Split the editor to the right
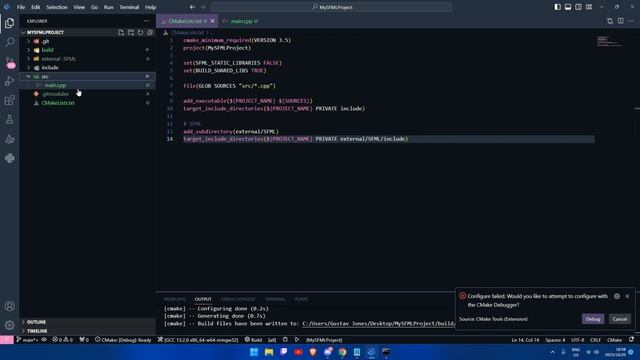This screenshot has height=360, width=640. tap(620, 21)
